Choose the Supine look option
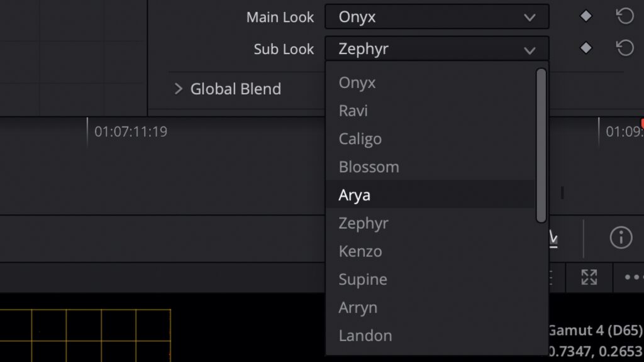Viewport: 644px width, 362px height. point(363,279)
